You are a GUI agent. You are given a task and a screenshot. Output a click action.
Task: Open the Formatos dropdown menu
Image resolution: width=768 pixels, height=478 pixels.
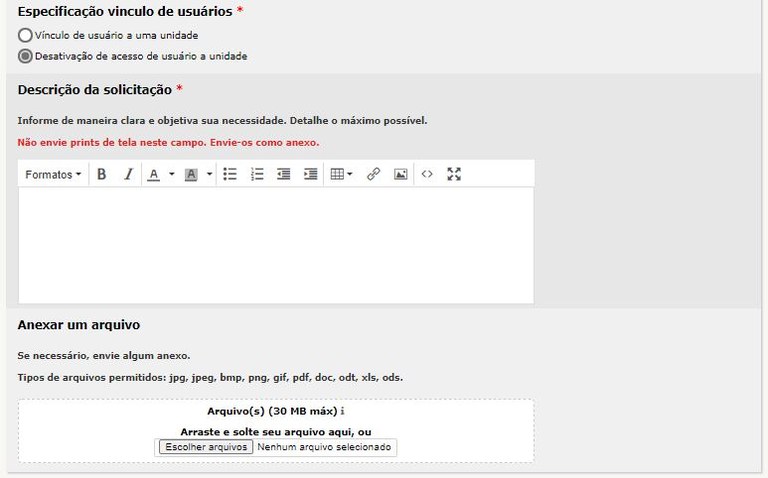pos(53,174)
